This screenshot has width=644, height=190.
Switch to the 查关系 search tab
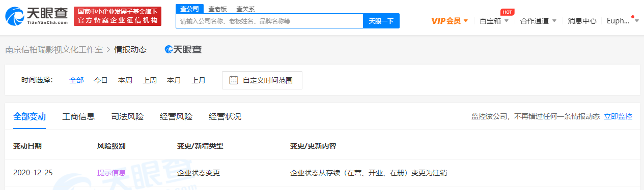pyautogui.click(x=245, y=9)
